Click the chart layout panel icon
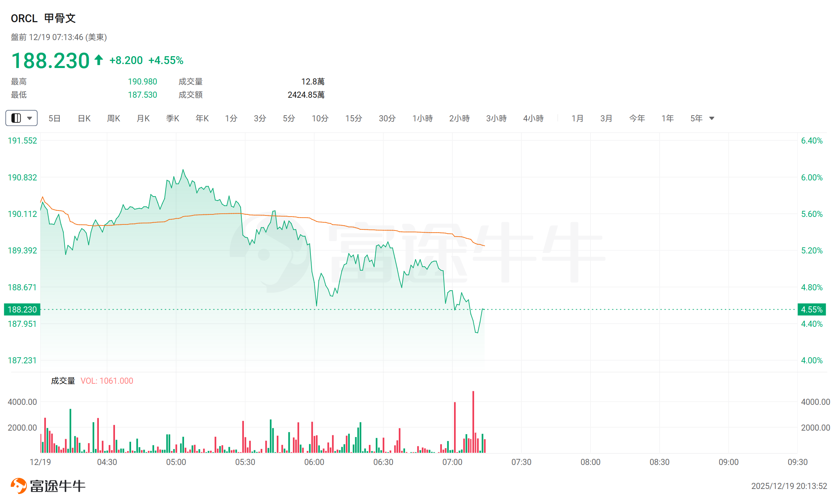The height and width of the screenshot is (504, 838). (16, 118)
